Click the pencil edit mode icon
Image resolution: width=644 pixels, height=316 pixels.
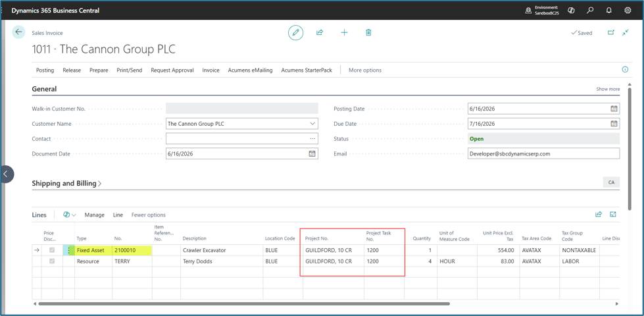tap(296, 32)
